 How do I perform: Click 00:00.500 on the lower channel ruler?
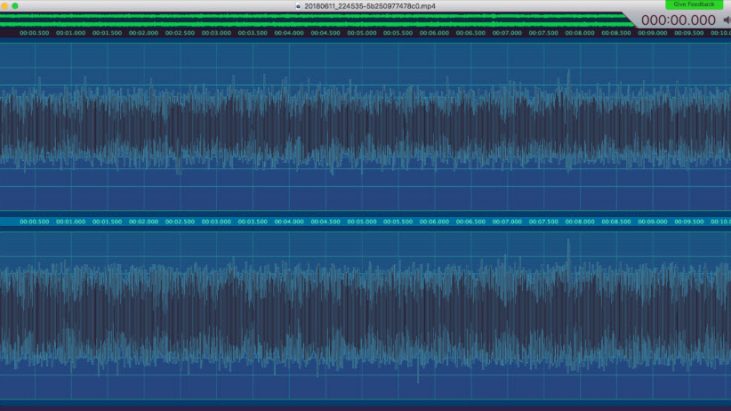(34, 222)
